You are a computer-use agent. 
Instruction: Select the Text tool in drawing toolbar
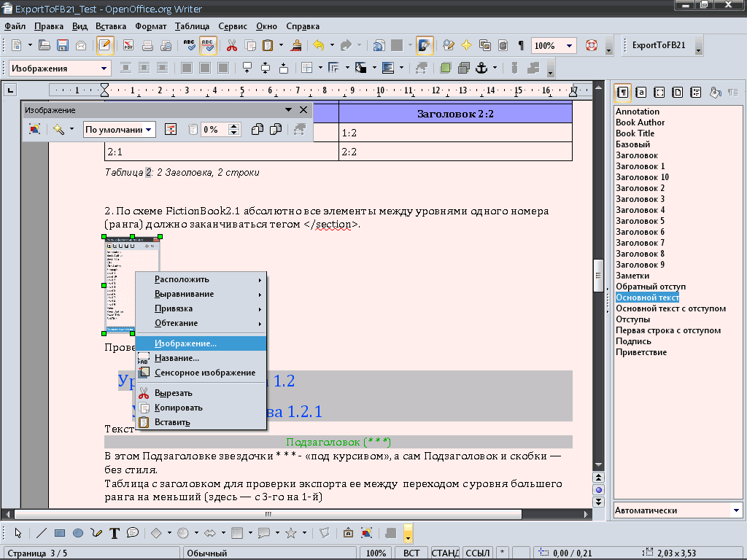[115, 533]
